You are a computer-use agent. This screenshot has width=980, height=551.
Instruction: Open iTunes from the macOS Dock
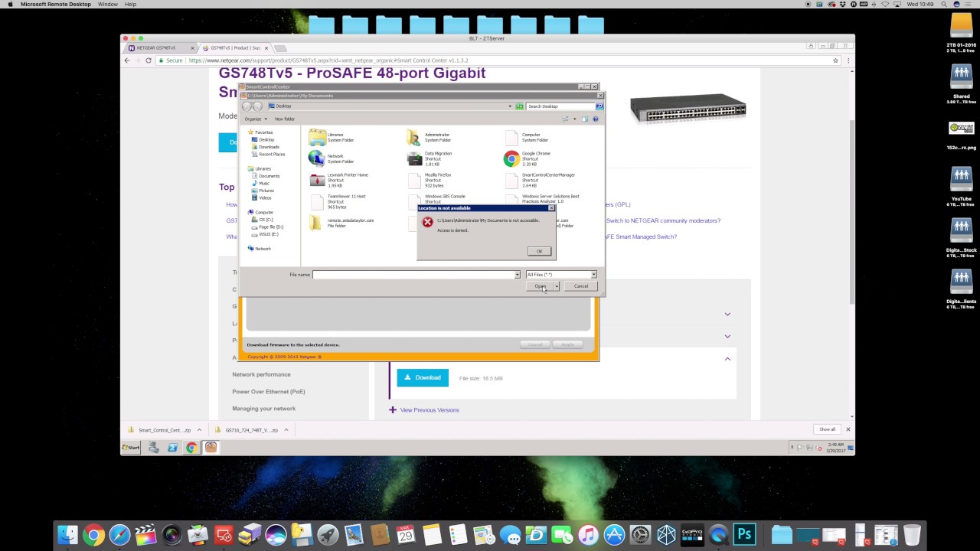pyautogui.click(x=588, y=535)
